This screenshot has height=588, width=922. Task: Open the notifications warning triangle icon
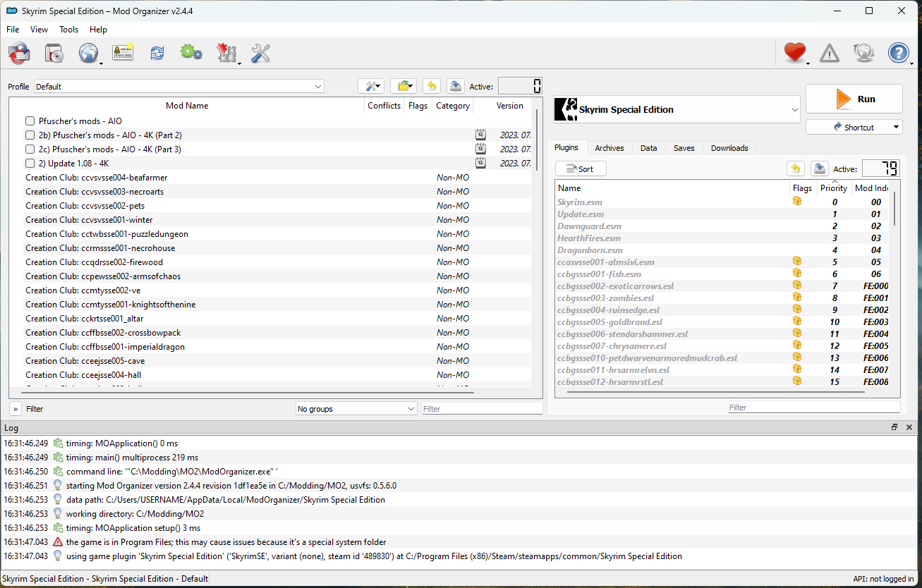coord(830,53)
